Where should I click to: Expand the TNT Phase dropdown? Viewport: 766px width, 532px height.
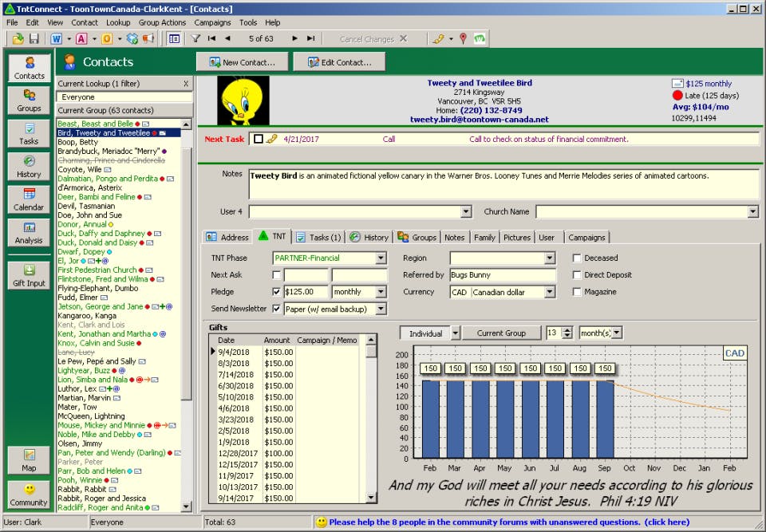(x=381, y=258)
